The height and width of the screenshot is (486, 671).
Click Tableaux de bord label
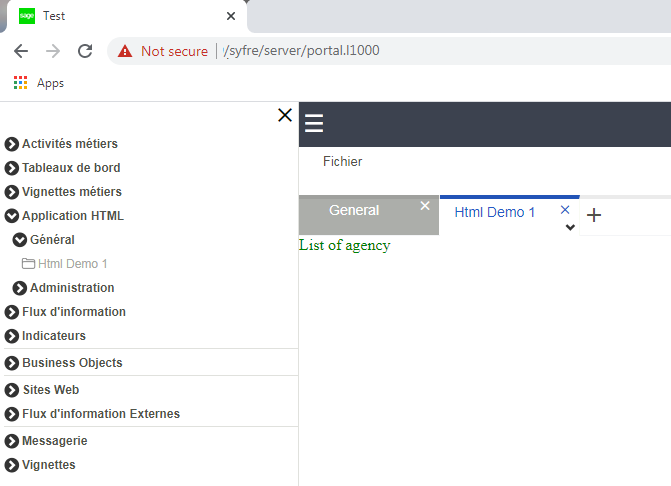tap(71, 168)
